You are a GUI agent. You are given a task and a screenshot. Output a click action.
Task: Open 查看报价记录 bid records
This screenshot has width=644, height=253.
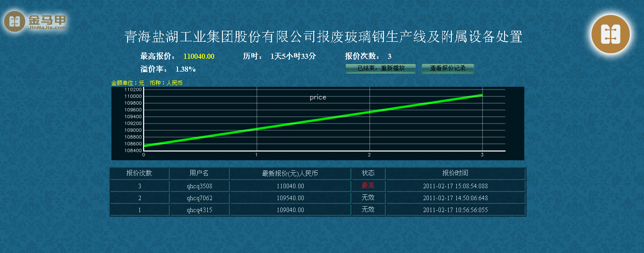point(448,68)
